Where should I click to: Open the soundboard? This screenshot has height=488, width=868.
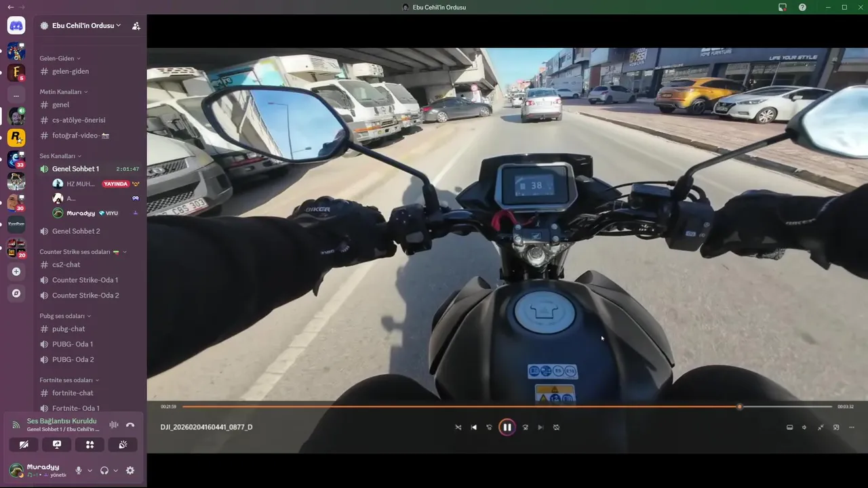[123, 445]
